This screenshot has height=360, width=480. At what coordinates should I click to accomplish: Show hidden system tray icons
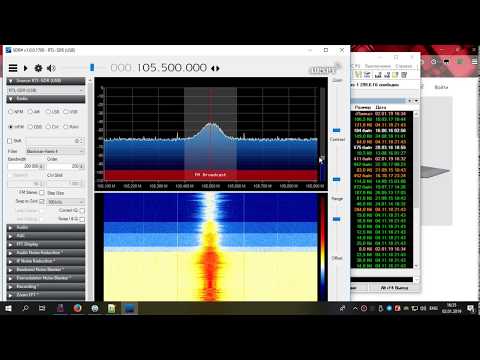(355, 308)
